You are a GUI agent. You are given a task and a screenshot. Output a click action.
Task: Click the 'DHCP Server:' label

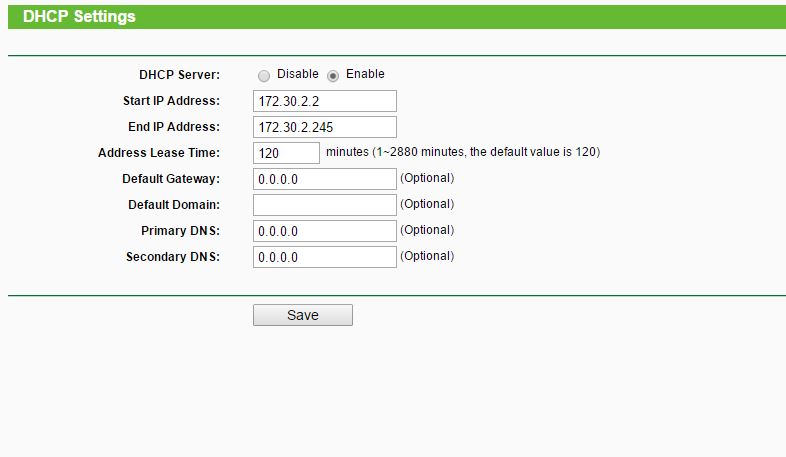click(x=179, y=75)
